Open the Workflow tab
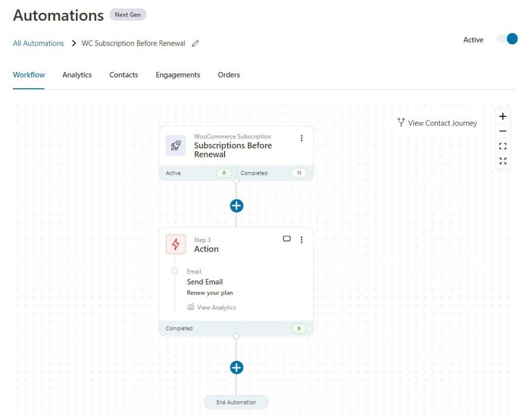 coord(29,75)
